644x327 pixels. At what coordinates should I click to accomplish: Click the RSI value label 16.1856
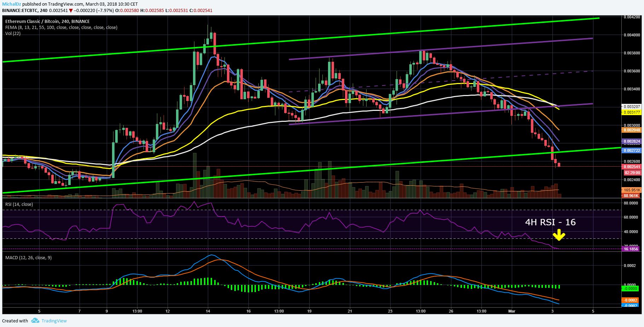click(x=631, y=249)
